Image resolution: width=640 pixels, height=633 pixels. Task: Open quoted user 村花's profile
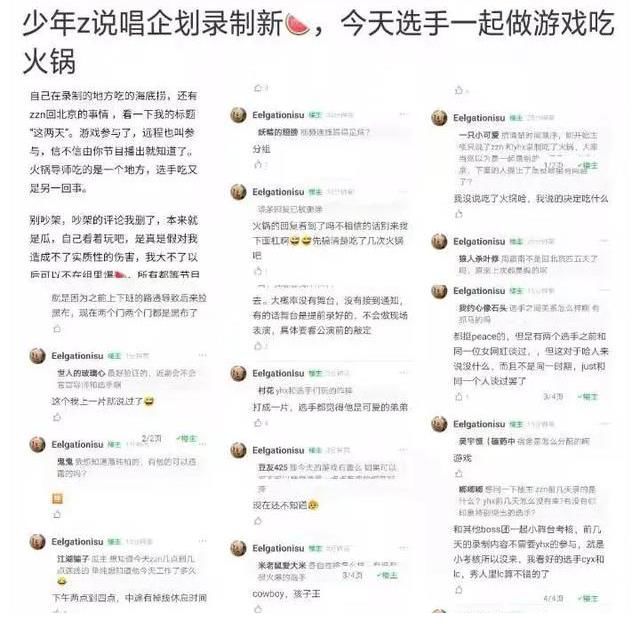(x=266, y=391)
